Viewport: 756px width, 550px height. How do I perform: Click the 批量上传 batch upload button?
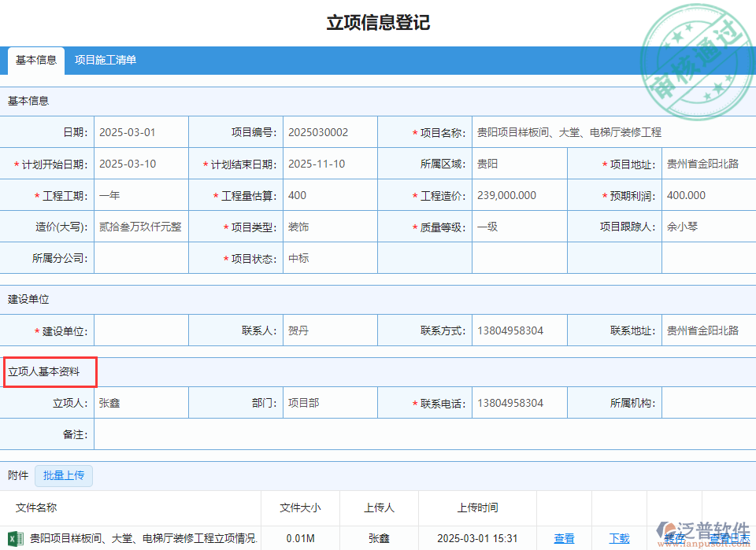tap(64, 476)
